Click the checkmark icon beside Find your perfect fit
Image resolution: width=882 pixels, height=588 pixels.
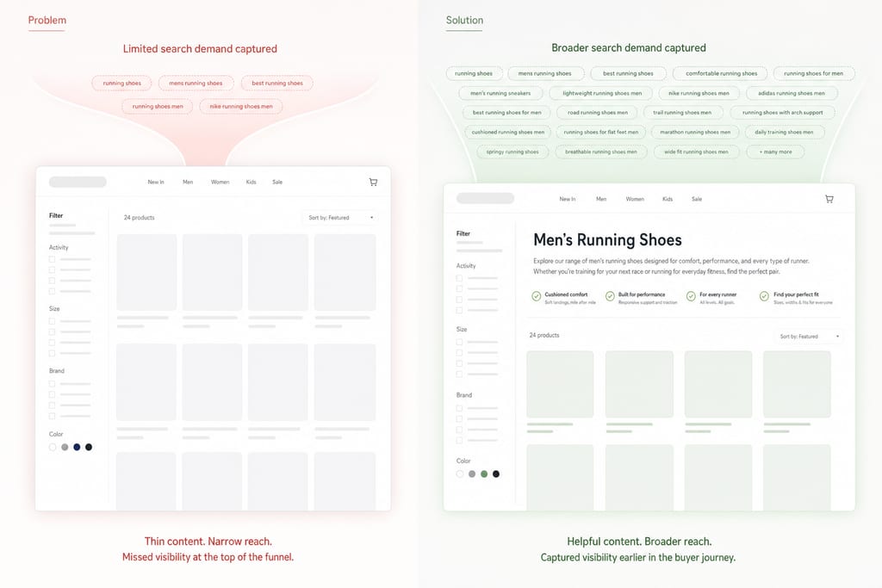[764, 296]
